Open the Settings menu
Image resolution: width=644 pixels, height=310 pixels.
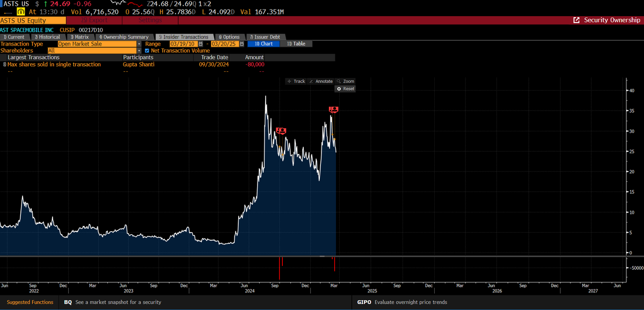(150, 20)
